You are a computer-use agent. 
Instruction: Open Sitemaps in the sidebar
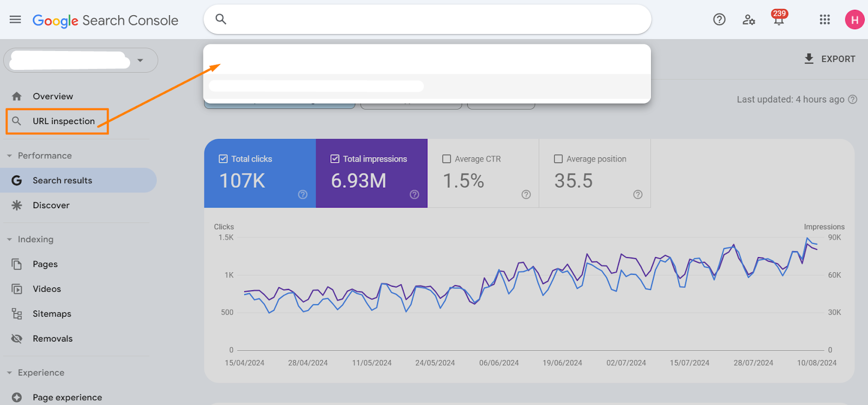[52, 313]
